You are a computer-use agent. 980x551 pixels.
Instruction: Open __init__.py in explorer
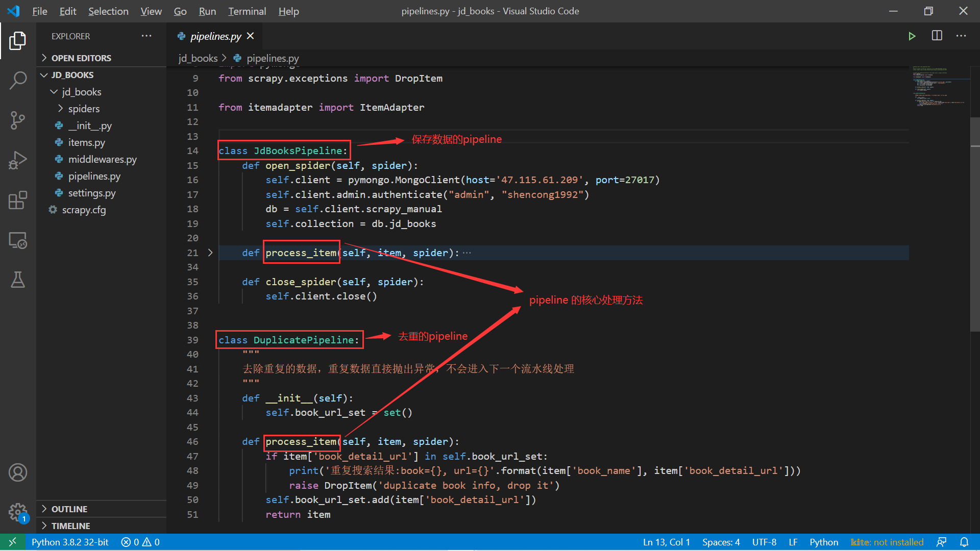click(90, 126)
